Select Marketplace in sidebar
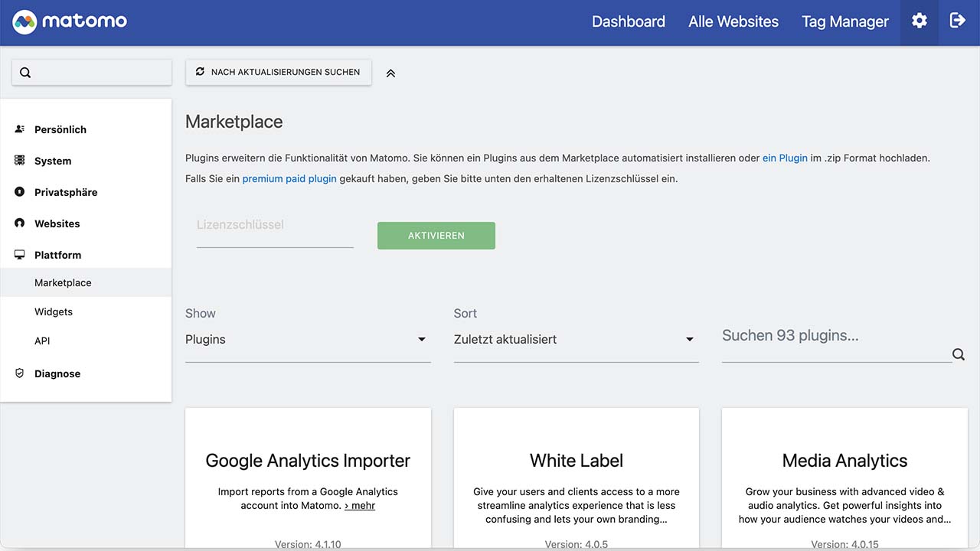This screenshot has height=551, width=980. 86,282
